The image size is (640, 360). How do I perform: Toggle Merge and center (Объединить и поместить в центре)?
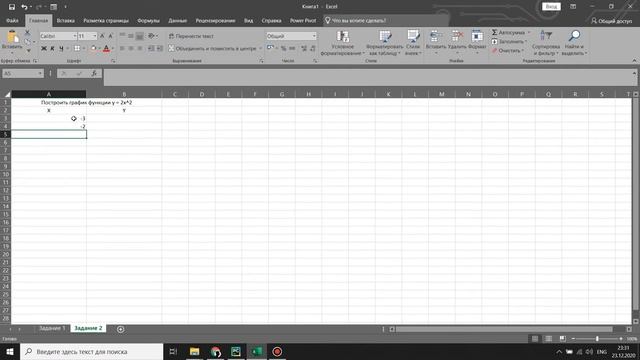(213, 49)
